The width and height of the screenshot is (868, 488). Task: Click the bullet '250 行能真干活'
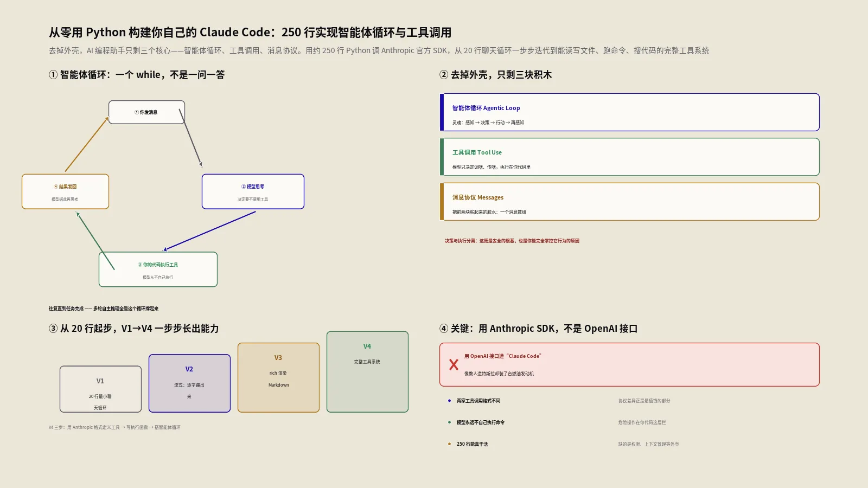click(x=472, y=444)
